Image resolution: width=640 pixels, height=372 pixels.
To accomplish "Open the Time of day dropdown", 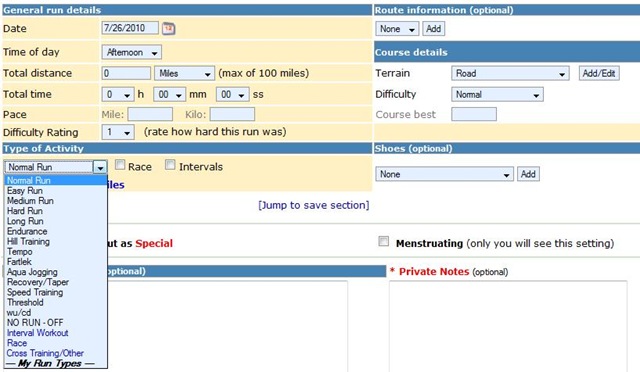I will point(131,52).
